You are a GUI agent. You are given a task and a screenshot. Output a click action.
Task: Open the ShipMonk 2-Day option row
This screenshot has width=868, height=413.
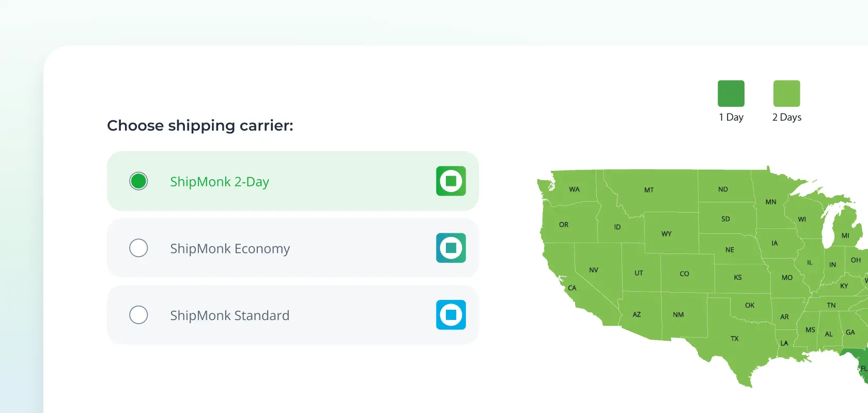(x=292, y=181)
